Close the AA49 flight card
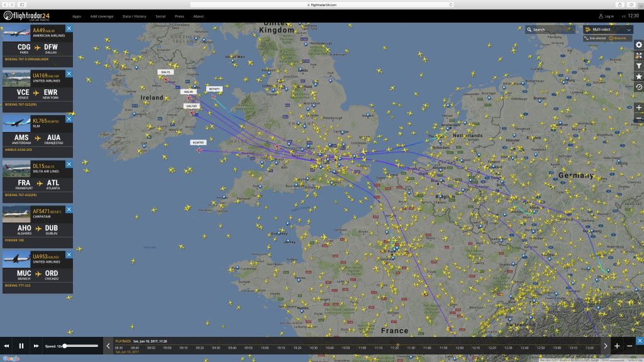Screen dimensions: 644x362 (69, 28)
